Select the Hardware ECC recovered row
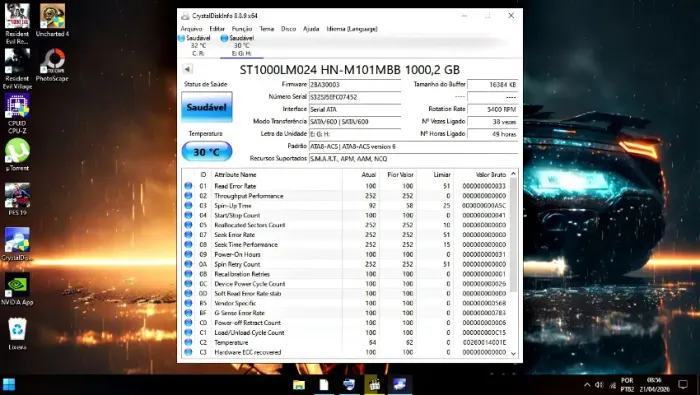Viewport: 700px width, 395px height. tap(345, 352)
